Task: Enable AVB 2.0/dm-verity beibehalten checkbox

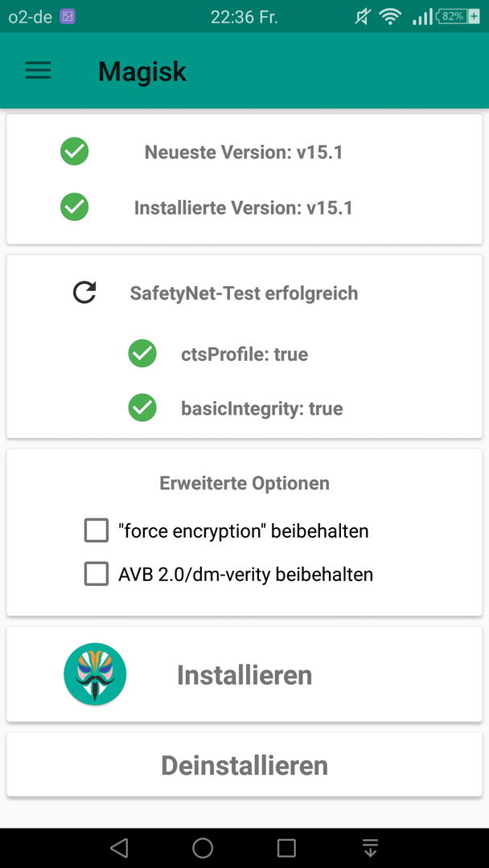Action: click(97, 574)
